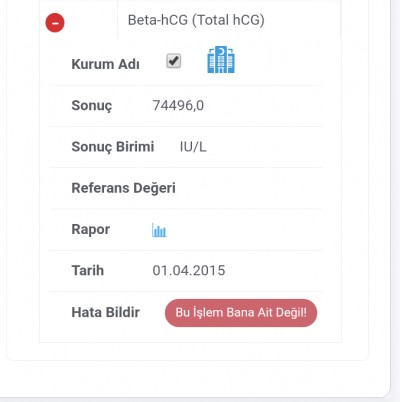Click the Tarih label
400x402 pixels.
(88, 270)
